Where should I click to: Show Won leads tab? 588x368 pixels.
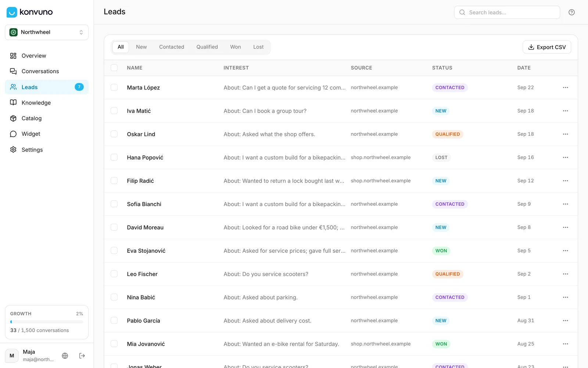[236, 47]
